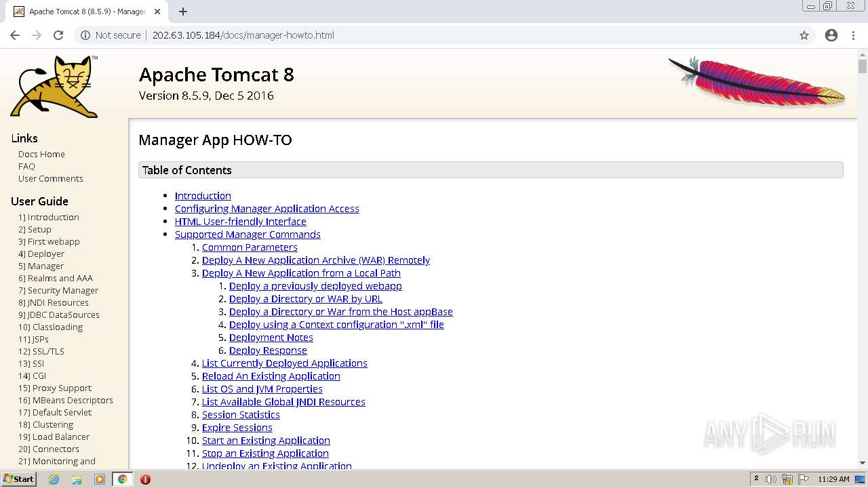Open the User Comments sidebar link
Viewport: 868px width, 488px height.
click(51, 178)
